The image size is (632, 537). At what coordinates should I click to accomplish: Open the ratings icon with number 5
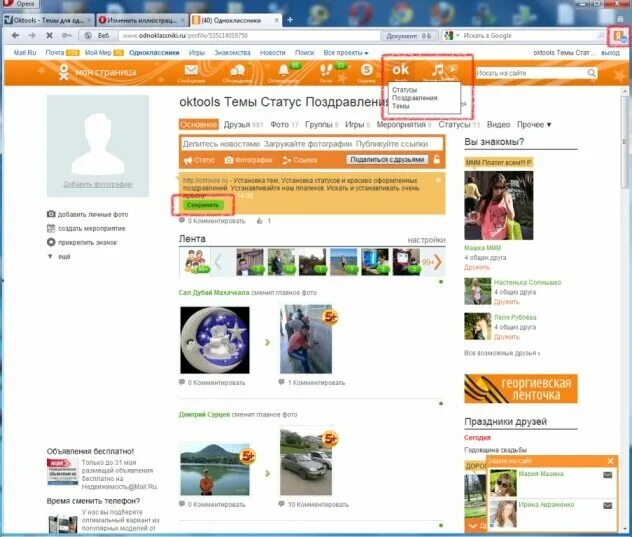366,70
